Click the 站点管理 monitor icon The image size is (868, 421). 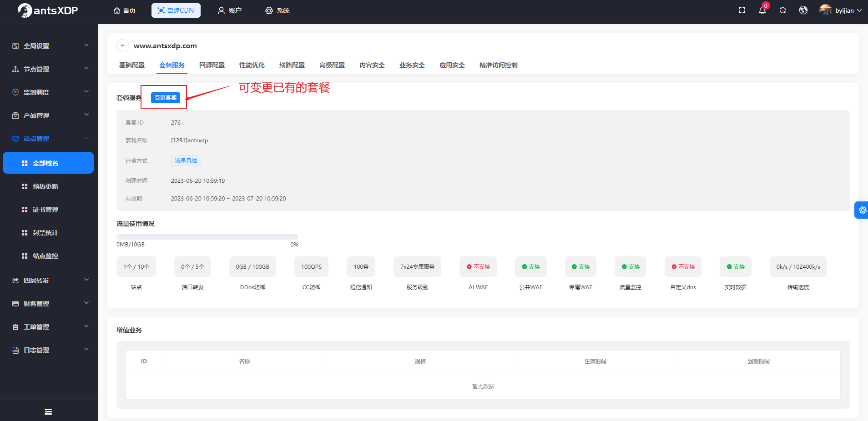click(x=15, y=139)
